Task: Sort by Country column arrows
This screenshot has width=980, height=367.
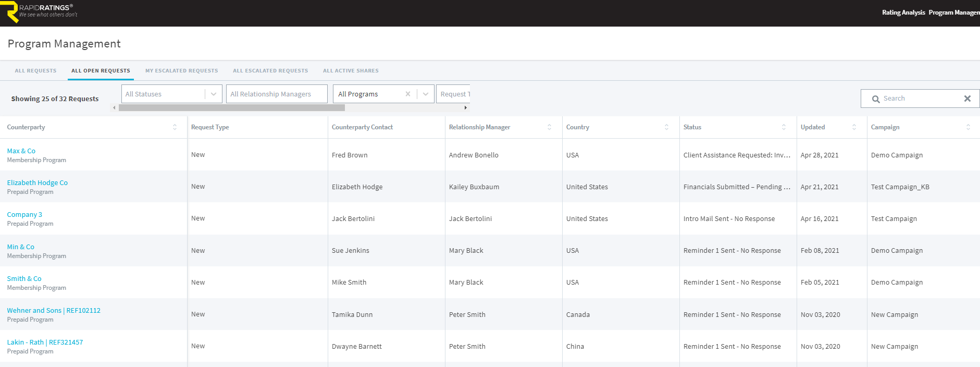Action: point(666,127)
